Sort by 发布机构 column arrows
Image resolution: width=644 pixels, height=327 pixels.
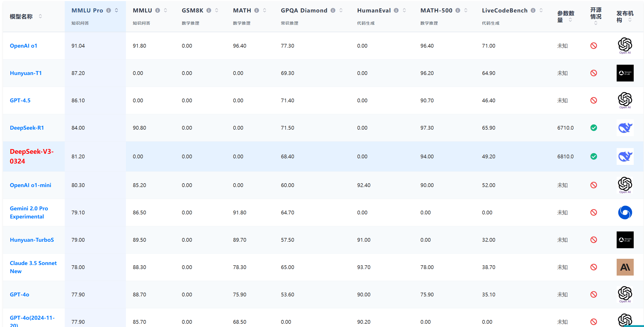630,20
